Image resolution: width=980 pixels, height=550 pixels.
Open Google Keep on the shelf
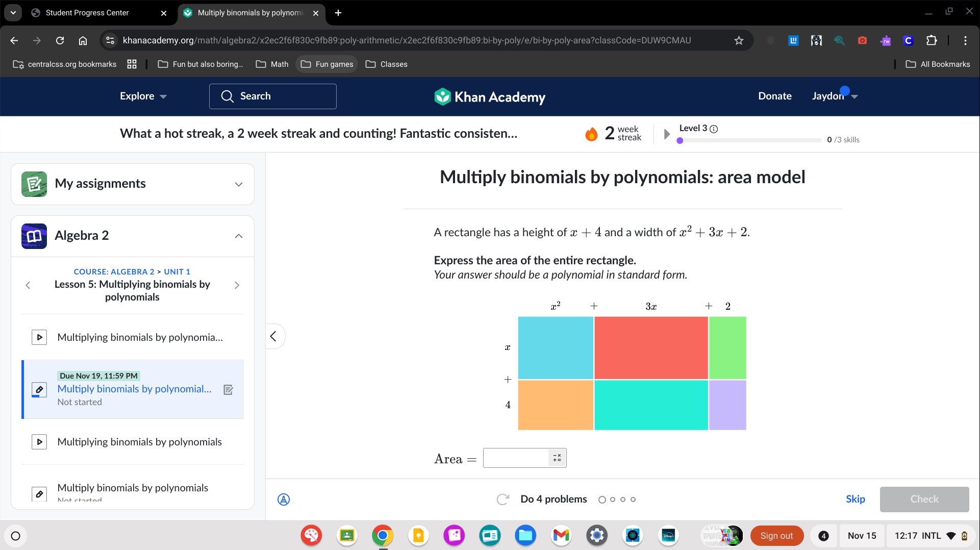pos(418,535)
